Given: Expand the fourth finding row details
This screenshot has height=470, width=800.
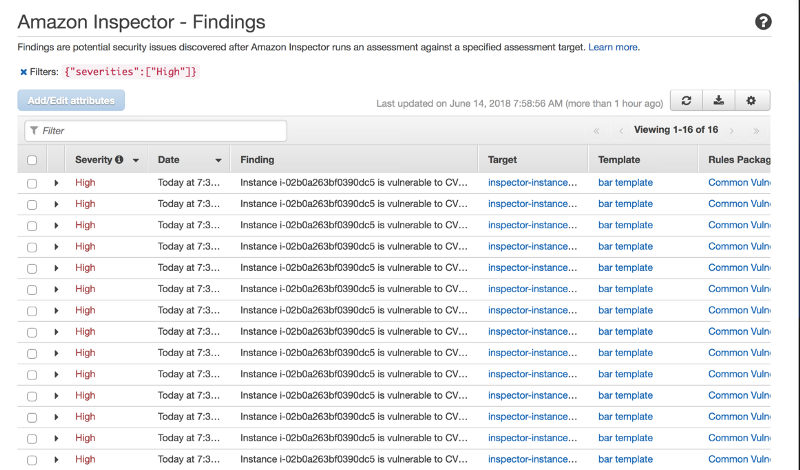Looking at the screenshot, I should (x=56, y=247).
